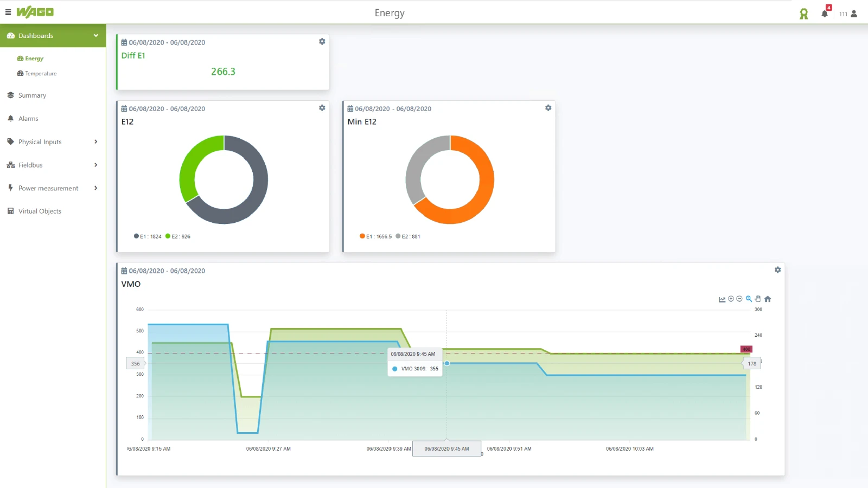868x488 pixels.
Task: Click the green license ribbon icon
Action: pyautogui.click(x=803, y=13)
